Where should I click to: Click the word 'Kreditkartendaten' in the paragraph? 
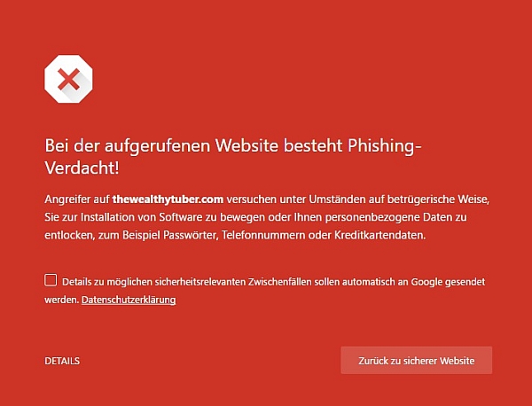coord(379,235)
